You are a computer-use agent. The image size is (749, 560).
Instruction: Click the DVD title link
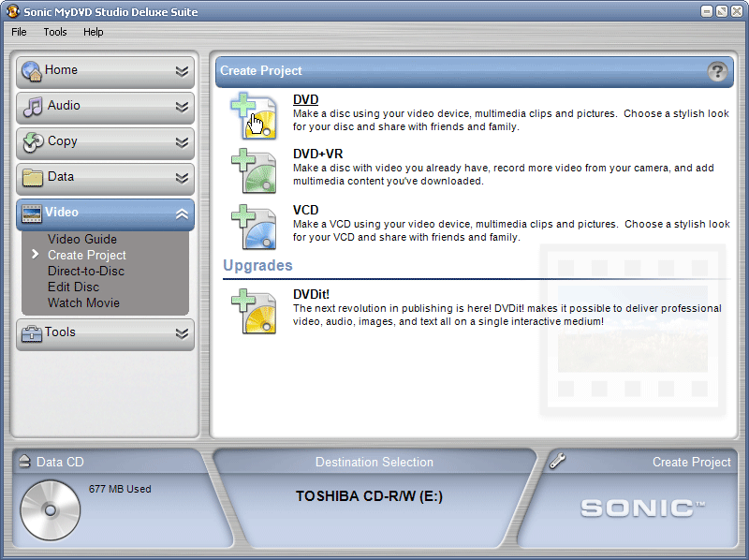[x=306, y=99]
